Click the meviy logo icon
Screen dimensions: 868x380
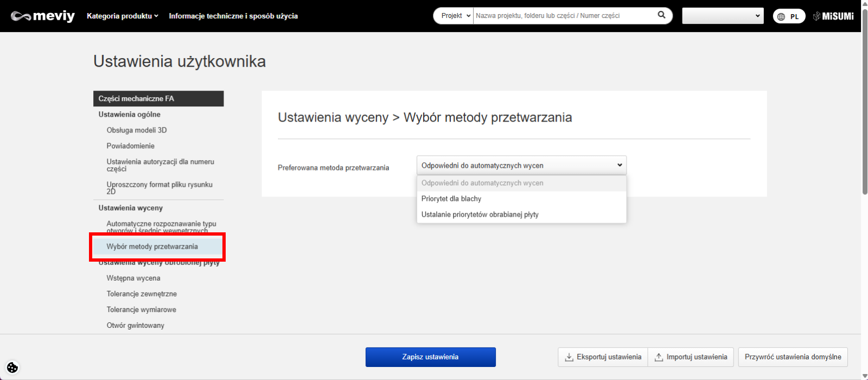point(42,16)
